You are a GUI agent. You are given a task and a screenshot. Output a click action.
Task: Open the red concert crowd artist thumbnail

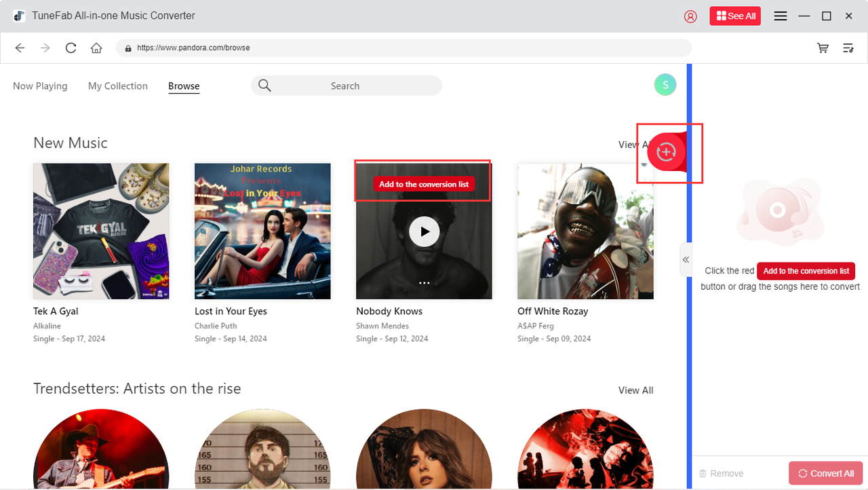point(585,449)
